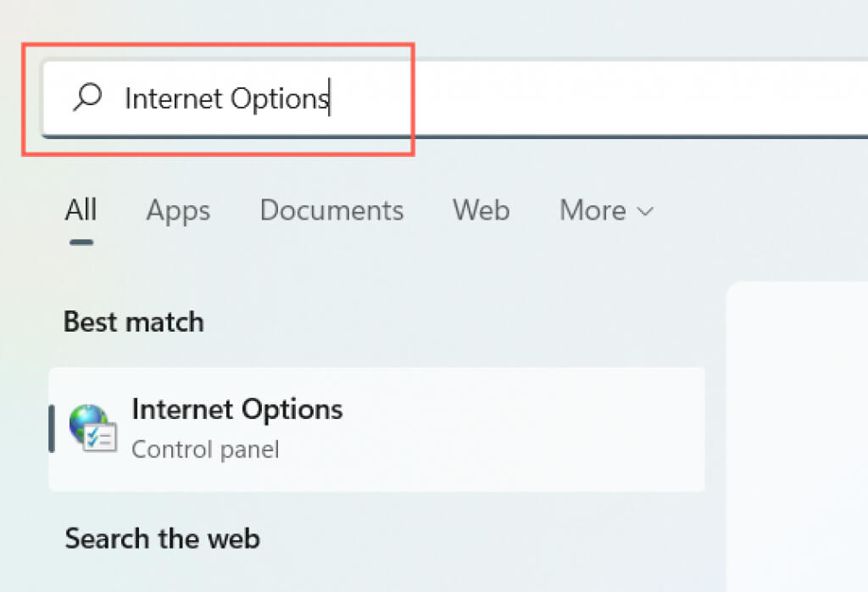Click the "Search the web" section heading
Screen dimensions: 868x592
pos(162,539)
